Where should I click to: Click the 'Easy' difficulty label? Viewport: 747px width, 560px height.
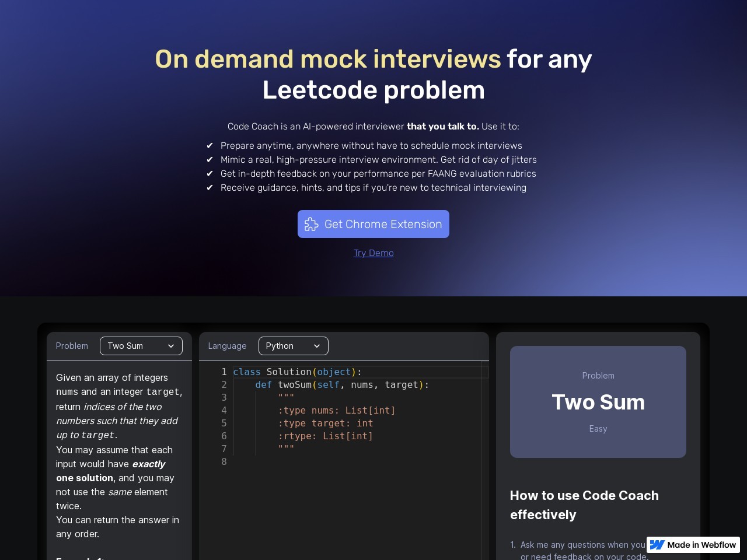click(598, 429)
